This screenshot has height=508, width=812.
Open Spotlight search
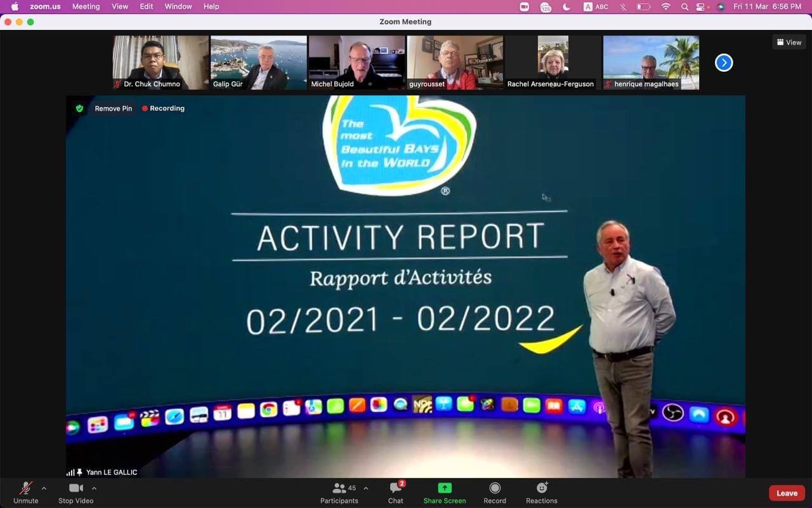684,6
